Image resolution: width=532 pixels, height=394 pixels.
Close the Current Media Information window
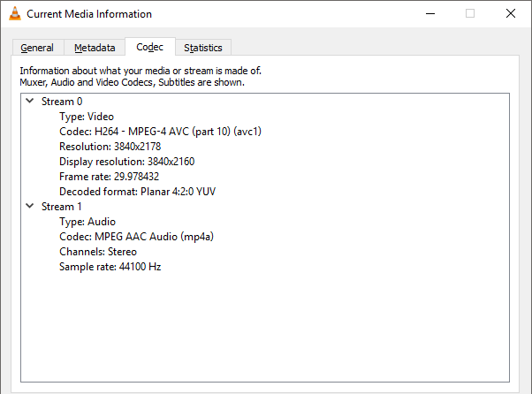(511, 14)
